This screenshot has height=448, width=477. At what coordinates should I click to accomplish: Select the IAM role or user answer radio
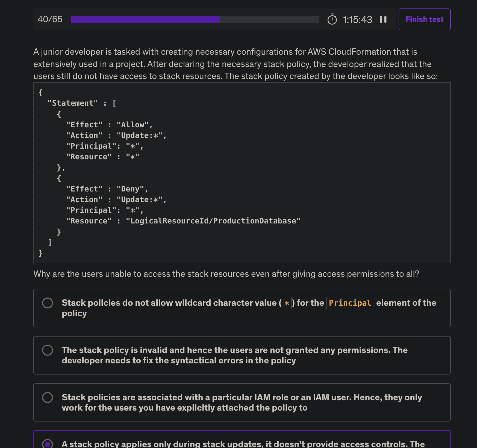[x=48, y=397]
